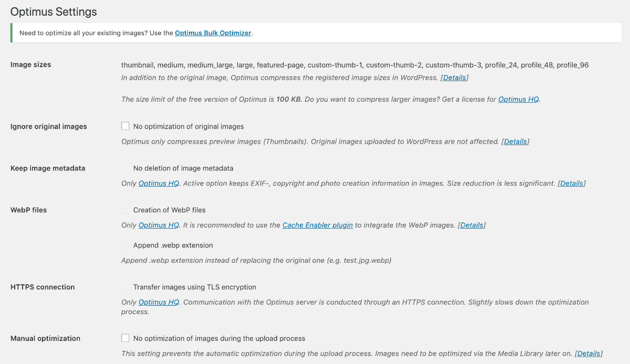Screen dimensions: 630x364
Task: Open the Cache Enabler plugin link
Action: pyautogui.click(x=317, y=225)
